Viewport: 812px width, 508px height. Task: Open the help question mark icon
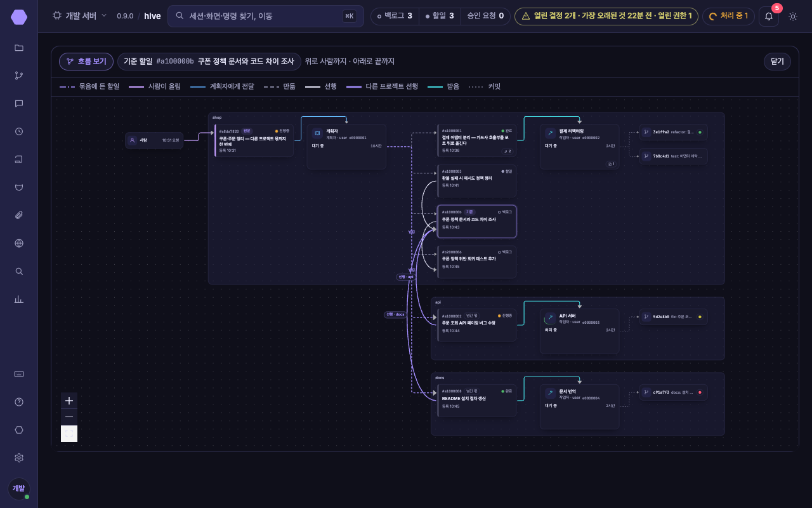click(x=19, y=402)
